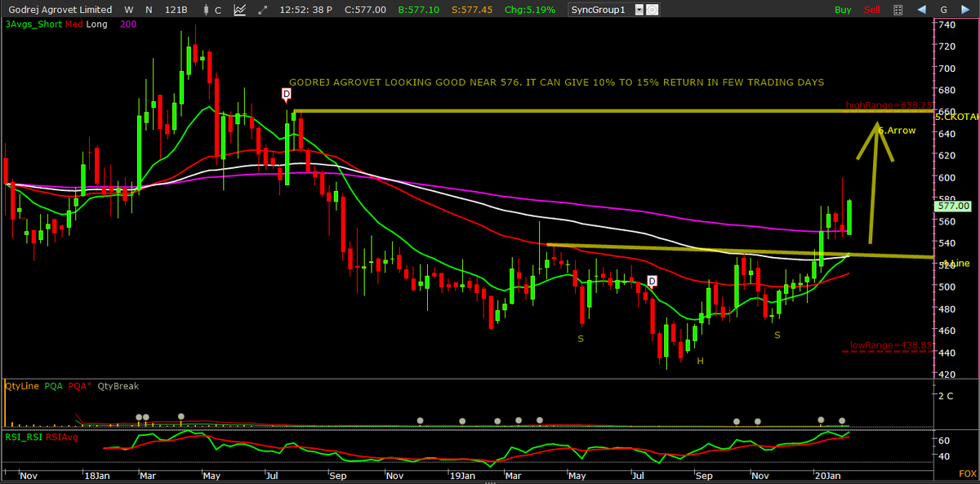980x484 pixels.
Task: Click the 5.CKOTAK label on the right
Action: 957,117
